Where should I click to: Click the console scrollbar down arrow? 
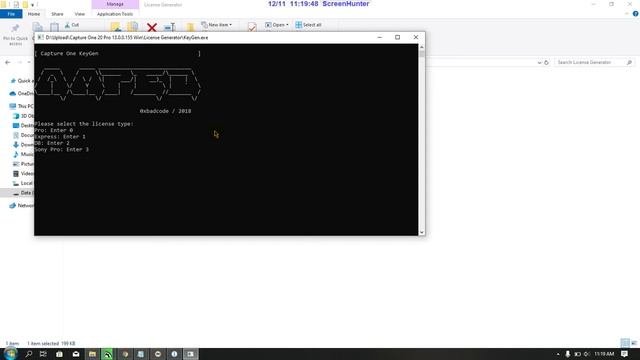pyautogui.click(x=422, y=232)
